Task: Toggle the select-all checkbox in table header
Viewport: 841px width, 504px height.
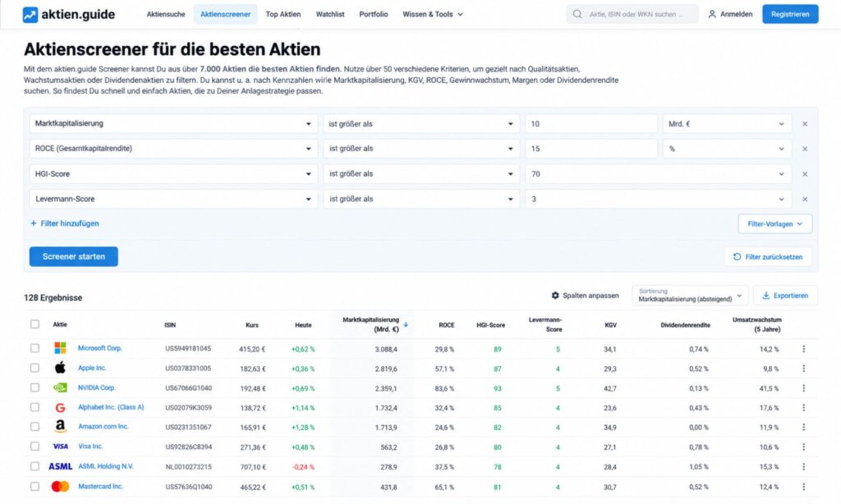Action: coord(34,324)
